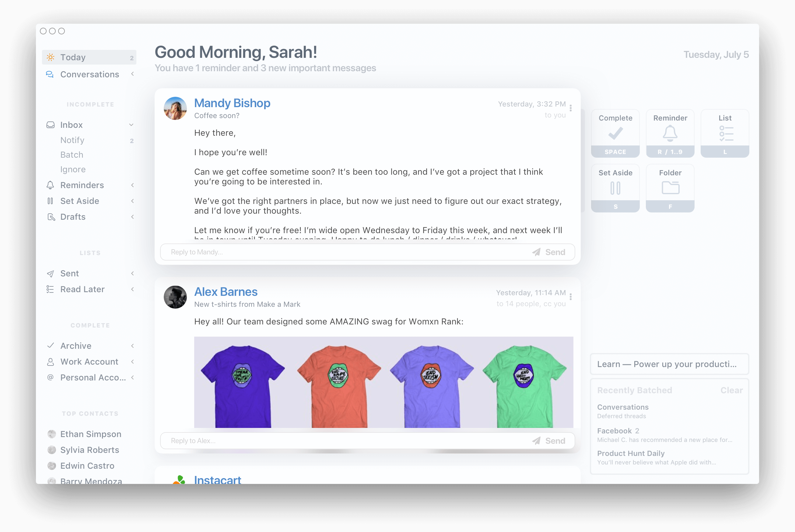
Task: Open more options on Alex Barnes' message
Action: (x=570, y=297)
